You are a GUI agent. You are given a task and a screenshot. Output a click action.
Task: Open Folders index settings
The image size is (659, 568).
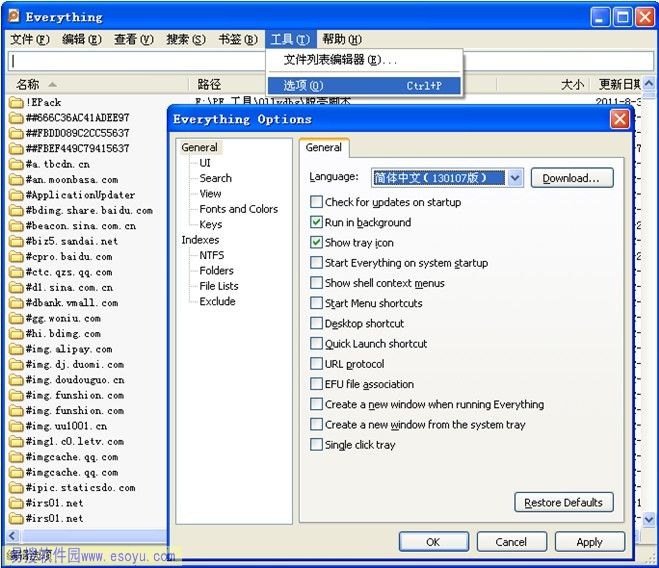(216, 270)
